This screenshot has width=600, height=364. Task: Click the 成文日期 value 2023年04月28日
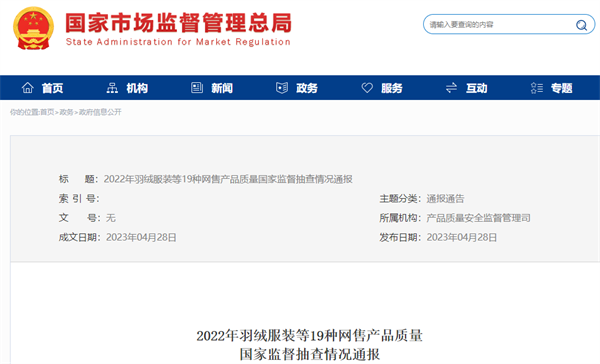[141, 237]
